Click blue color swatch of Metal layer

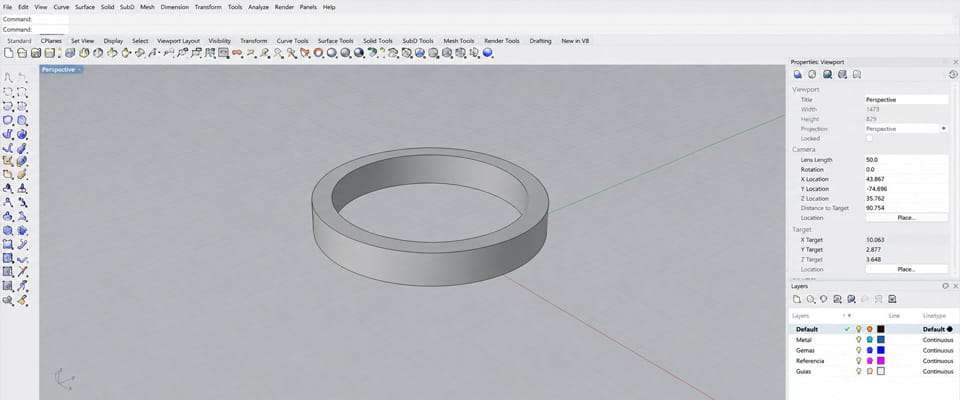tap(880, 339)
